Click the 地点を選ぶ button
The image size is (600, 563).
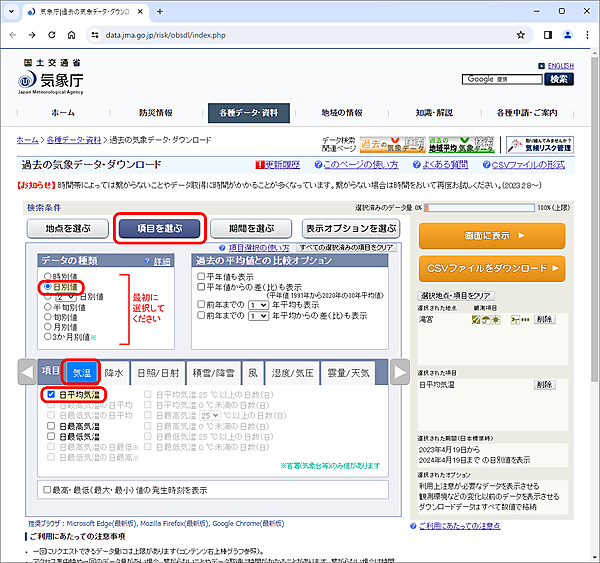pos(68,228)
